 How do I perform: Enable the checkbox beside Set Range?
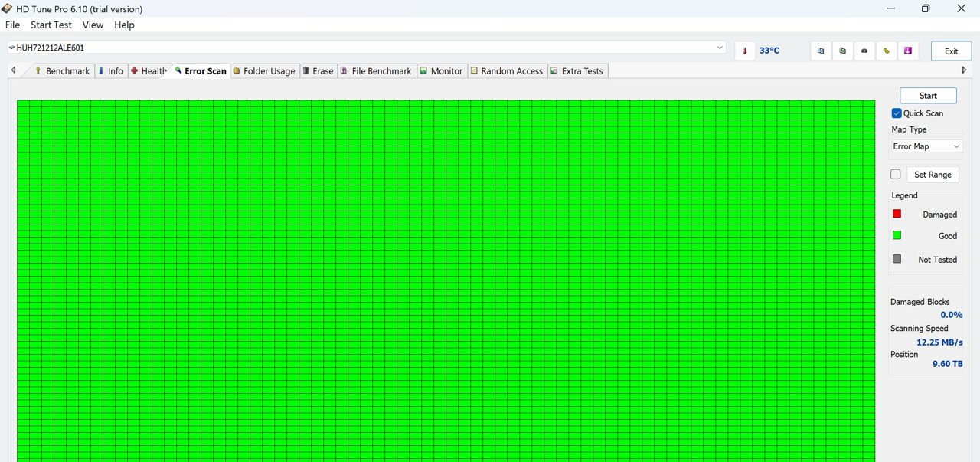coord(896,175)
